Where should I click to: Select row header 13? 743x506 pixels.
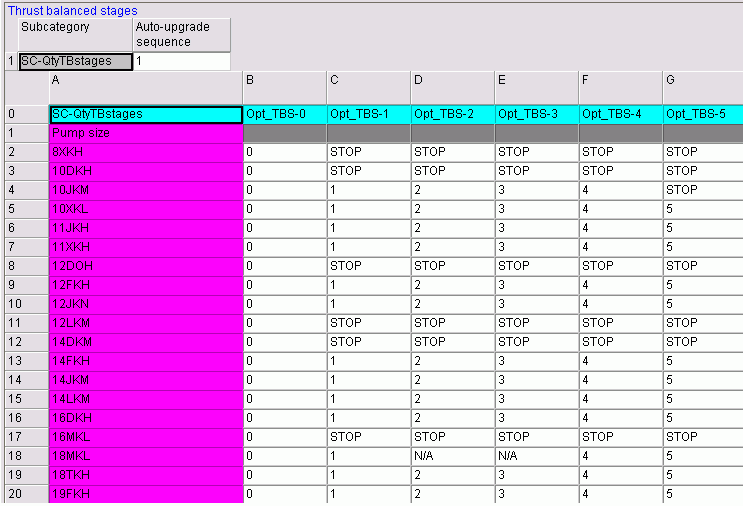(27, 361)
